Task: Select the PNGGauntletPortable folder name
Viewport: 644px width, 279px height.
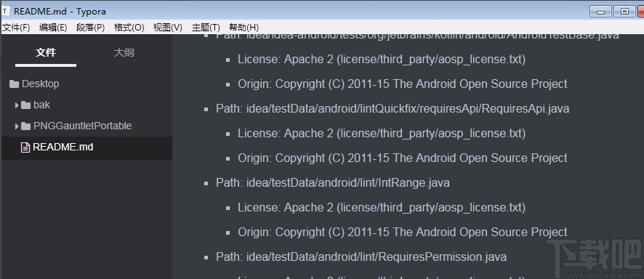Action: [83, 126]
